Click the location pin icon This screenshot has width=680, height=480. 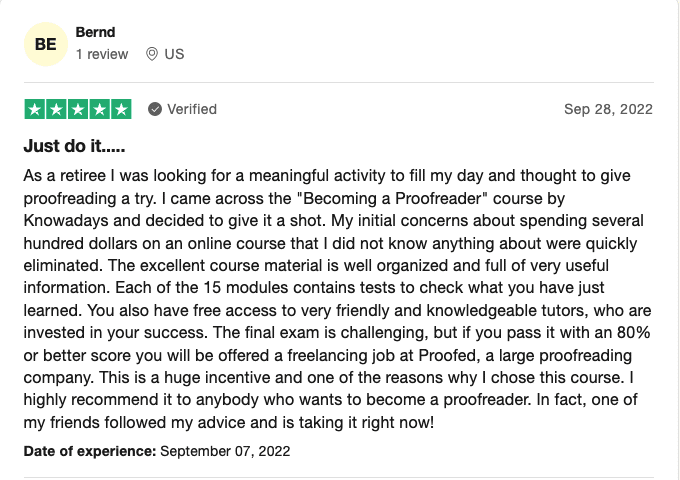pos(152,54)
